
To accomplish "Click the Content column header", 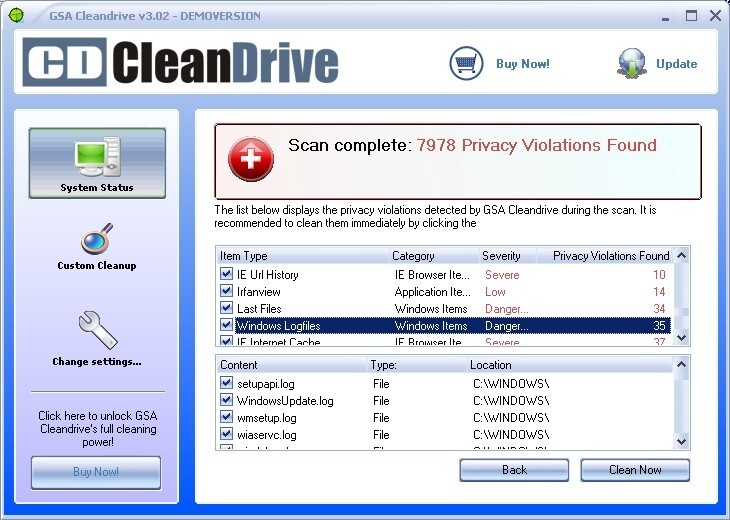I will 292,365.
